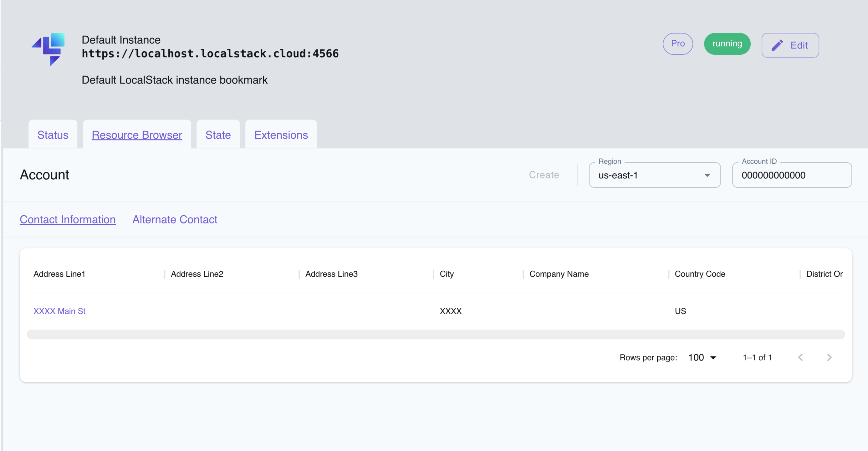Click the Resource Browser tab link

pyautogui.click(x=137, y=135)
